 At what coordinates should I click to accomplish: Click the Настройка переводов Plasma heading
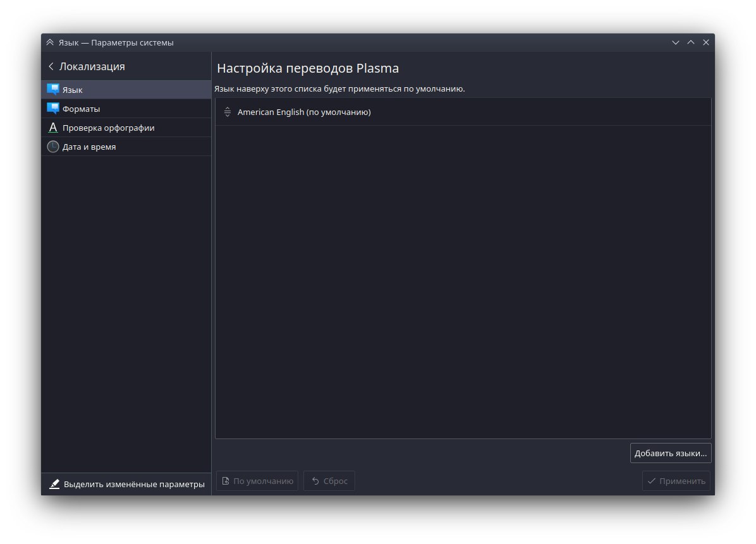(308, 68)
